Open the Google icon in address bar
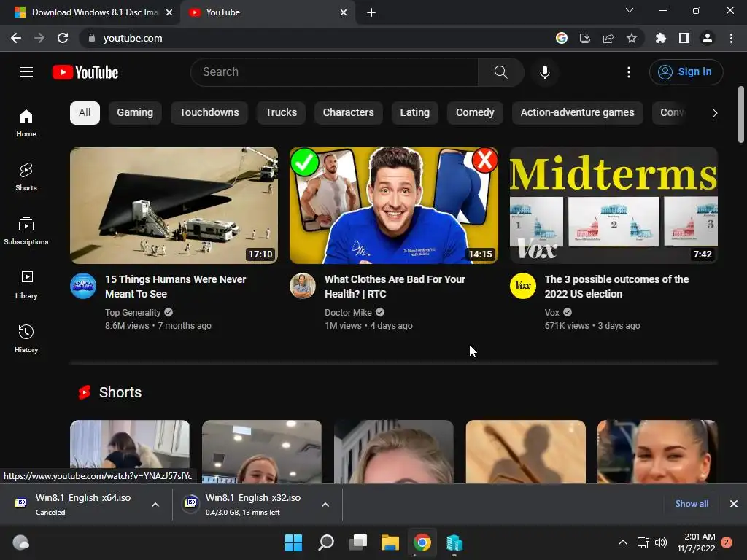 [562, 38]
